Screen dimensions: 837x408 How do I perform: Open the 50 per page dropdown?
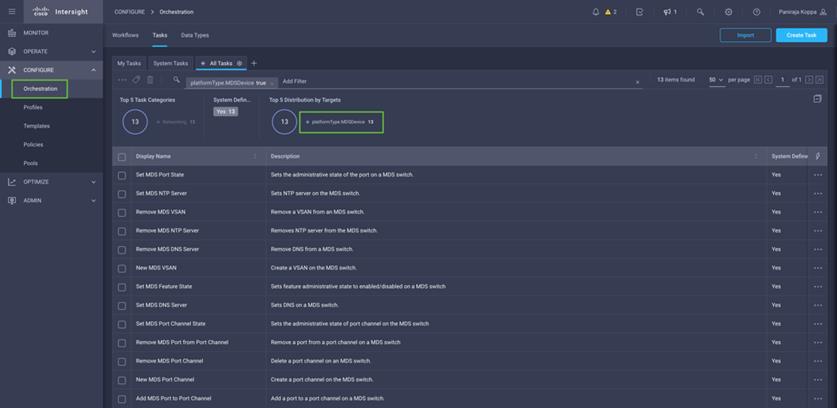pos(717,80)
